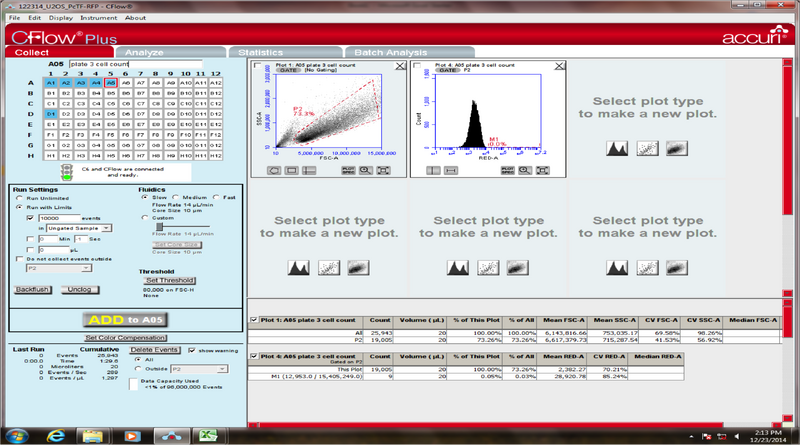Uncheck Plot 4 statistics table checkbox

[254, 356]
